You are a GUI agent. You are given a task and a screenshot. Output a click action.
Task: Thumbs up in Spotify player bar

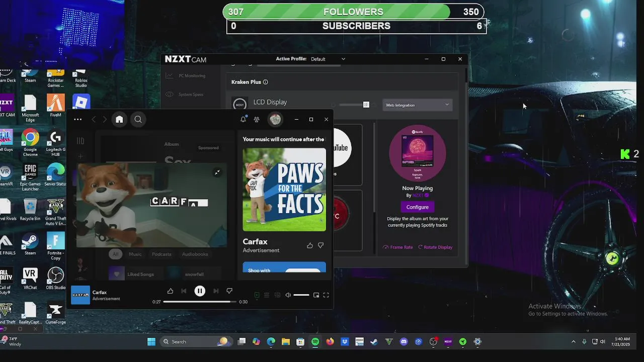170,291
